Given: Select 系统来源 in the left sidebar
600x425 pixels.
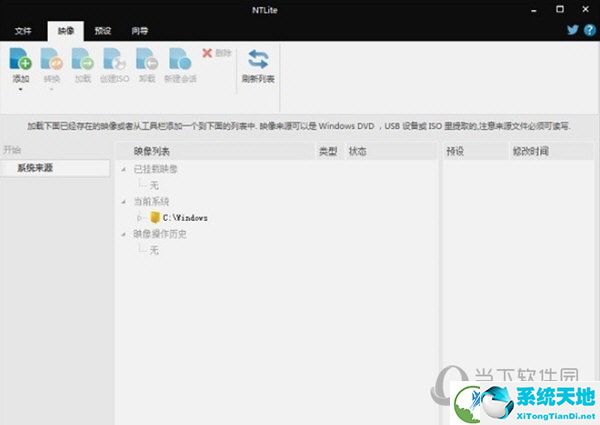Looking at the screenshot, I should pos(55,168).
